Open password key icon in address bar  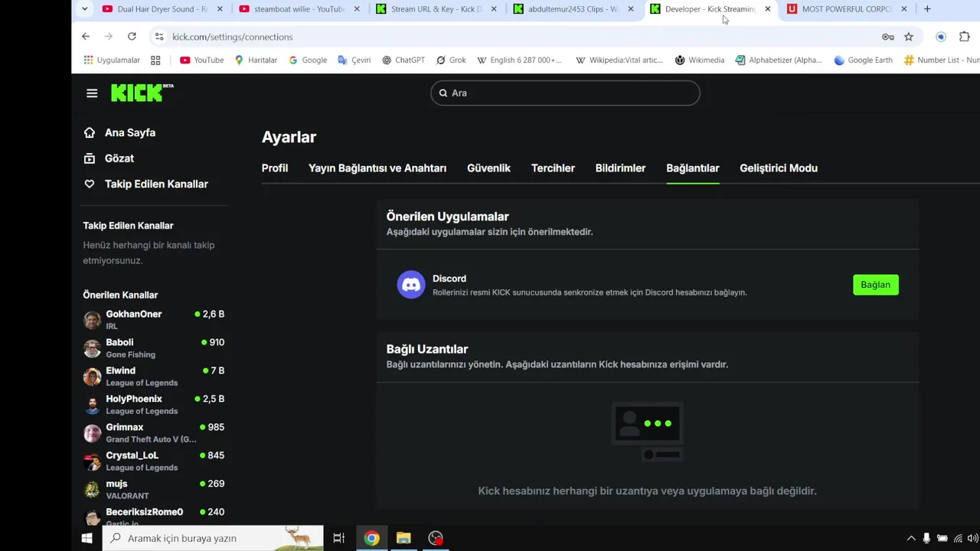[888, 36]
